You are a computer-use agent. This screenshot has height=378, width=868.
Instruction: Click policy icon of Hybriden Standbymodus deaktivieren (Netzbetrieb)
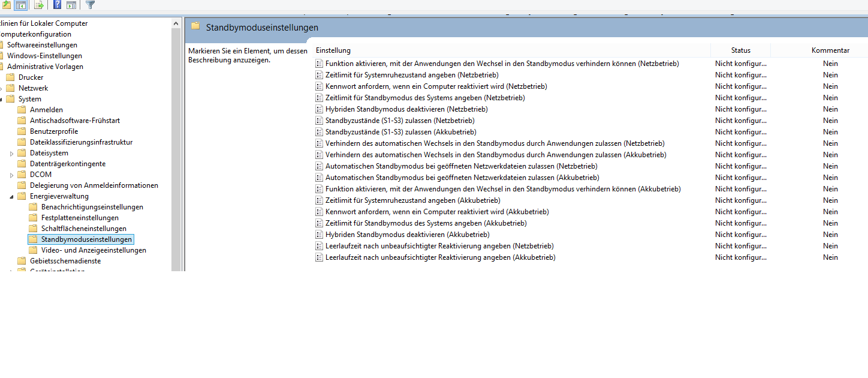[319, 109]
